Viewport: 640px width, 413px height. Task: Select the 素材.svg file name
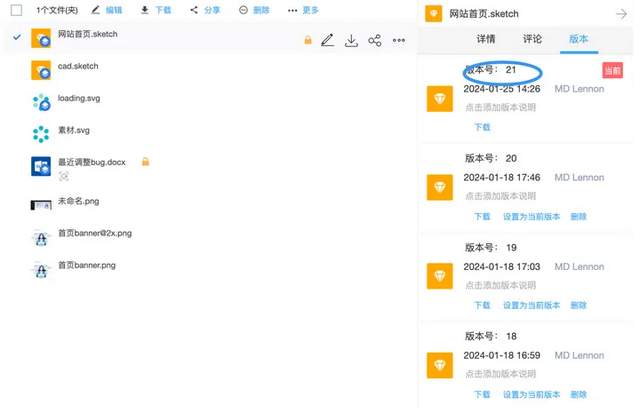pyautogui.click(x=73, y=130)
